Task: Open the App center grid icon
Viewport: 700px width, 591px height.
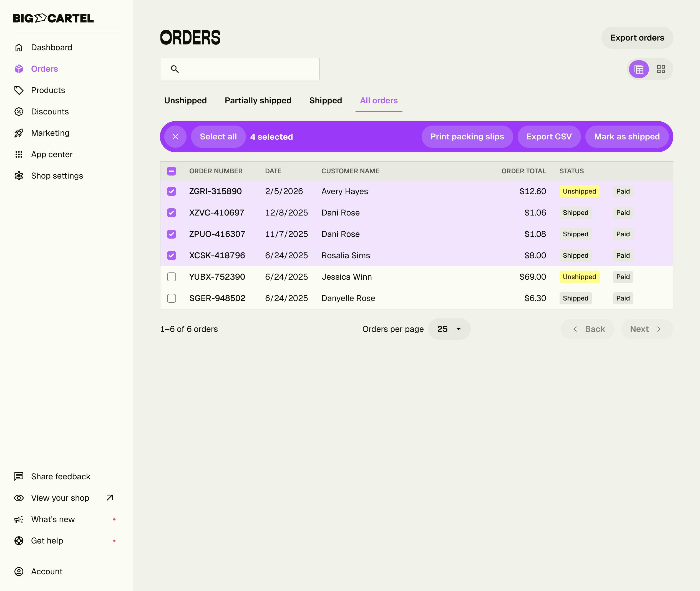Action: [x=19, y=154]
